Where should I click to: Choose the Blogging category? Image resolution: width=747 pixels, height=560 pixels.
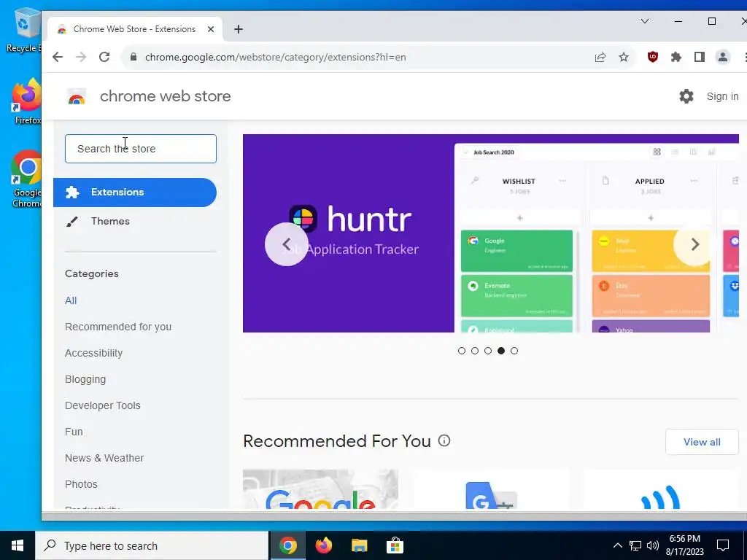[85, 379]
